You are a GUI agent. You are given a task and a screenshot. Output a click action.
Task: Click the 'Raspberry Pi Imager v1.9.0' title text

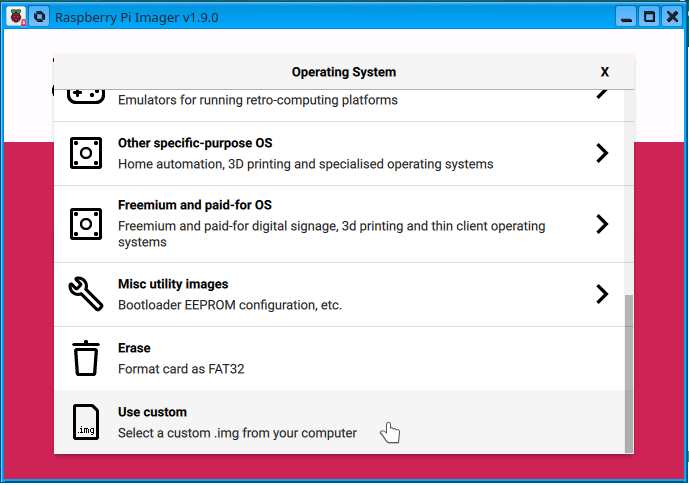137,18
